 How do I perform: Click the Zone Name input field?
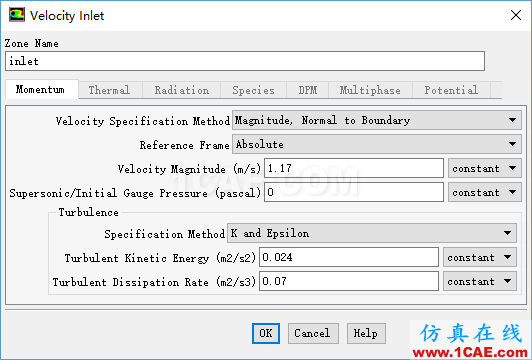tap(245, 61)
